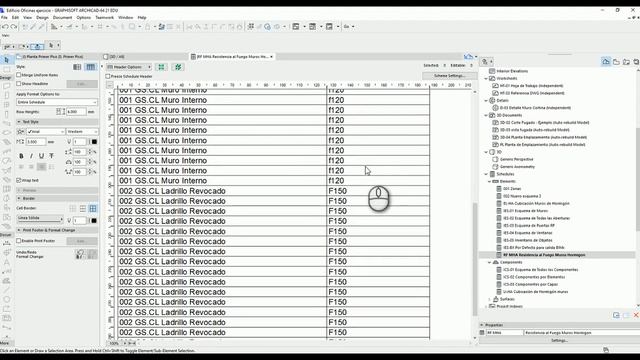Collapse the Worksheets tree node
Image resolution: width=640 pixels, height=360 pixels.
[x=486, y=78]
